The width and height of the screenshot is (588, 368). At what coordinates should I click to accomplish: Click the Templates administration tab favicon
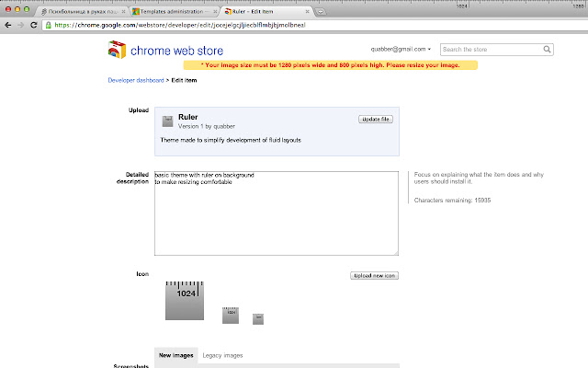(136, 12)
